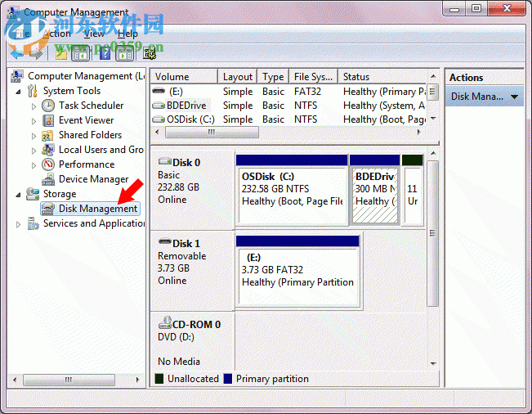
Task: Open the File menu
Action: click(x=22, y=34)
